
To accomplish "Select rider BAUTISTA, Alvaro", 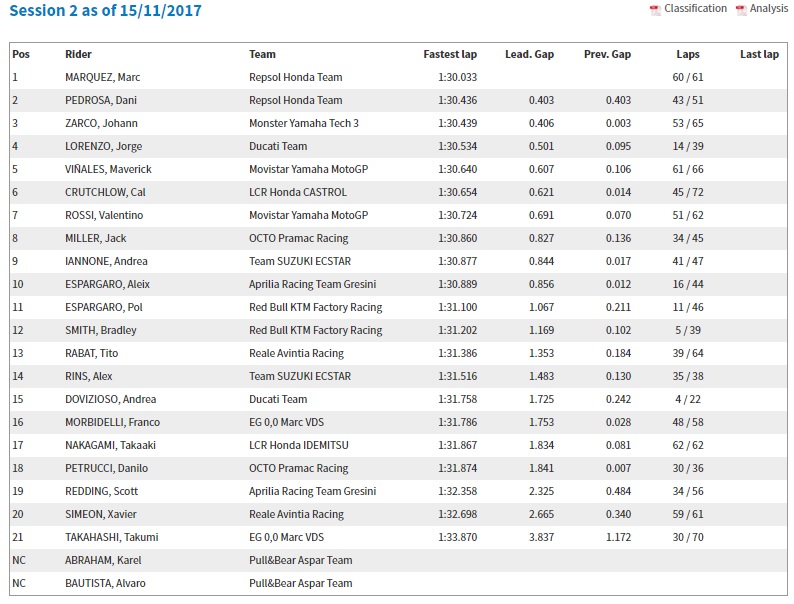I will coord(105,583).
